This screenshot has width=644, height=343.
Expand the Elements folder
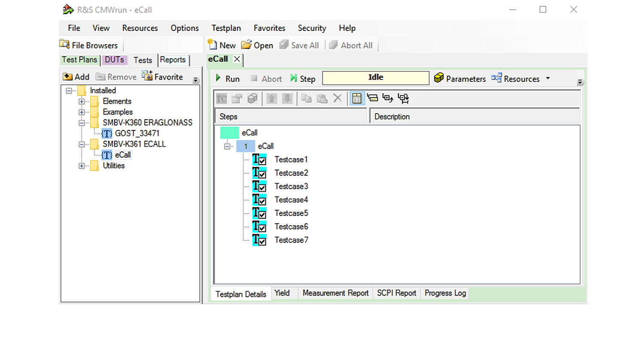(82, 102)
